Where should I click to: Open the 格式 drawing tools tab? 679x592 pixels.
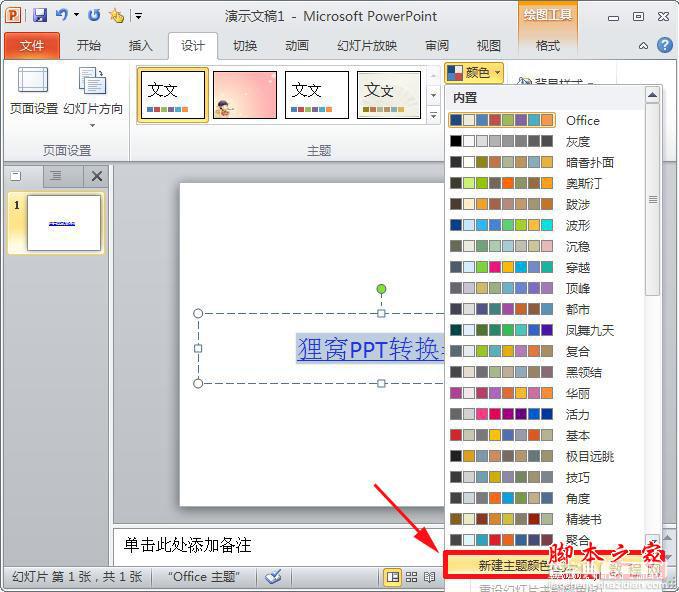coord(548,45)
